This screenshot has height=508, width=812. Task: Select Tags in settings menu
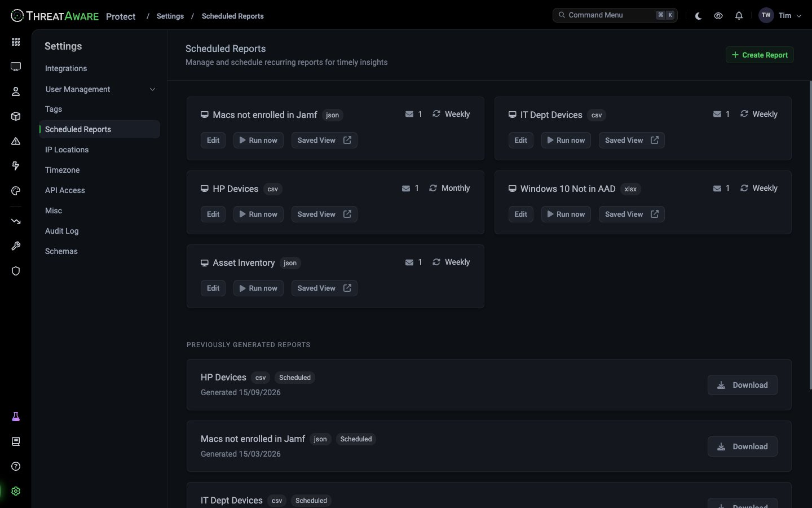coord(54,109)
